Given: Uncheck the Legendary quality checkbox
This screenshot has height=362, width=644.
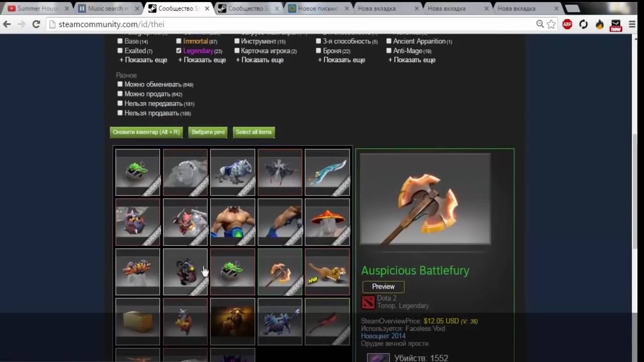Looking at the screenshot, I should pyautogui.click(x=179, y=51).
